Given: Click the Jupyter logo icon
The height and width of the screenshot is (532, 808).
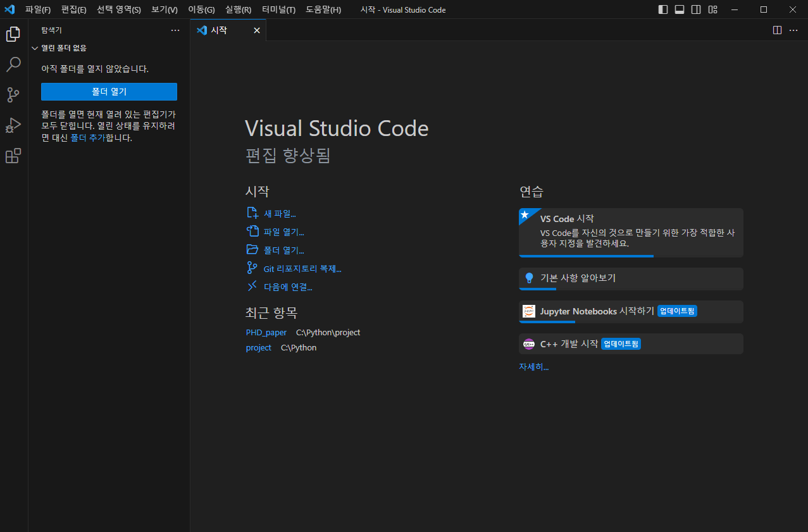Looking at the screenshot, I should click(x=529, y=311).
